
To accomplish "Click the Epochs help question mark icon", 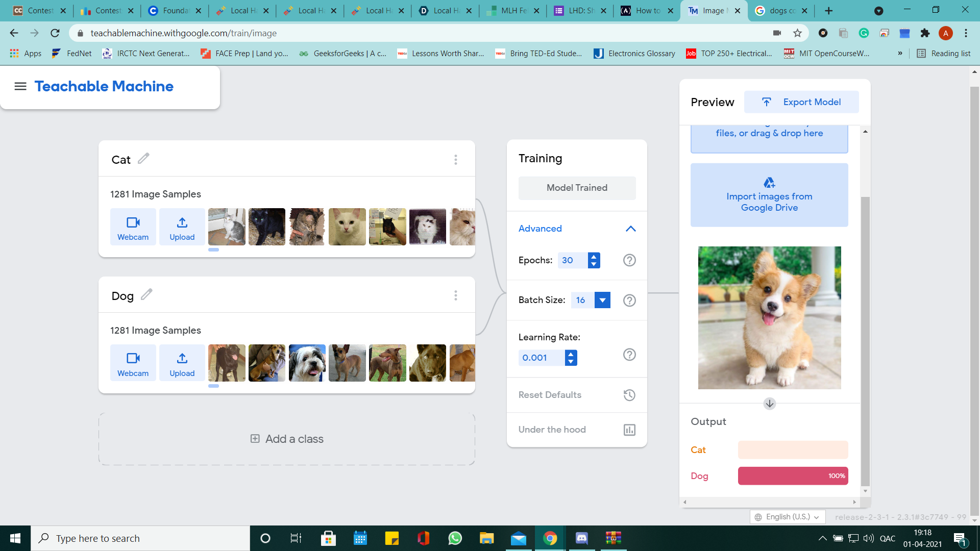I will coord(629,260).
